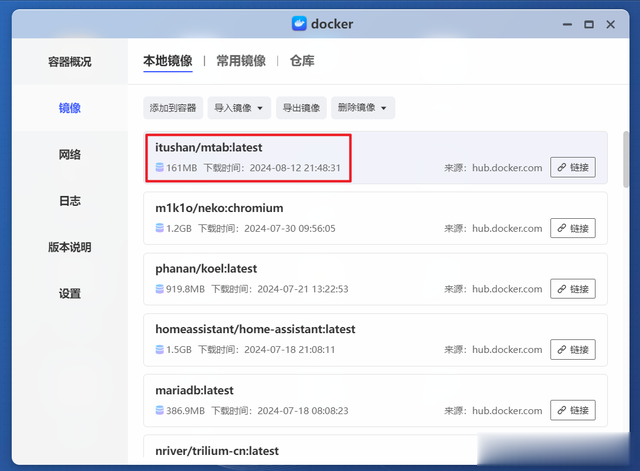Maximize the docker window
This screenshot has height=471, width=640.
[x=589, y=24]
